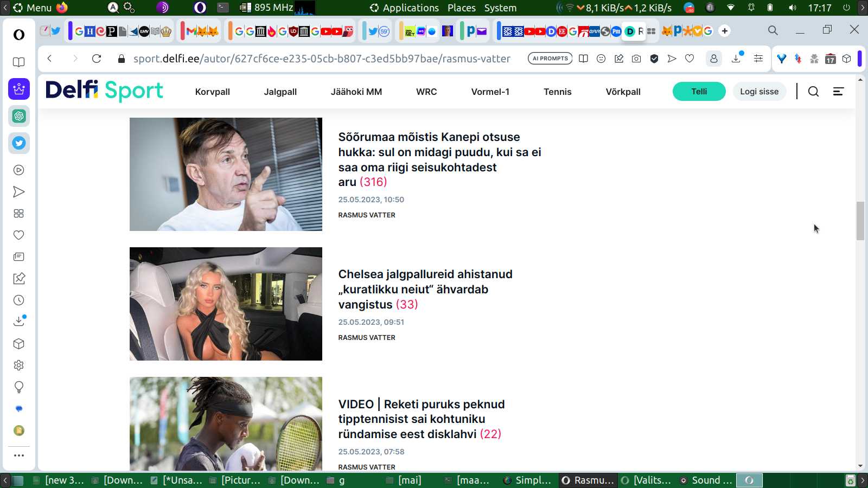
Task: Go to the Delfi Sport homepage logo
Action: pos(104,91)
